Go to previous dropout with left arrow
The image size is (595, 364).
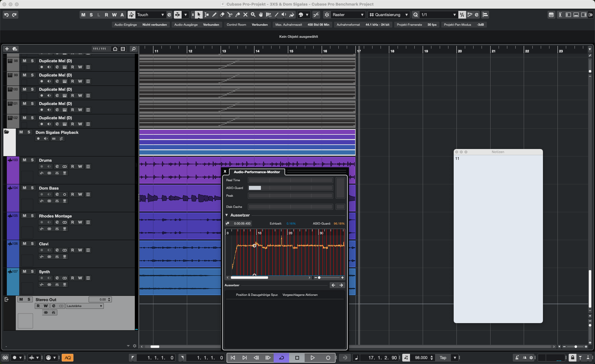pyautogui.click(x=333, y=285)
